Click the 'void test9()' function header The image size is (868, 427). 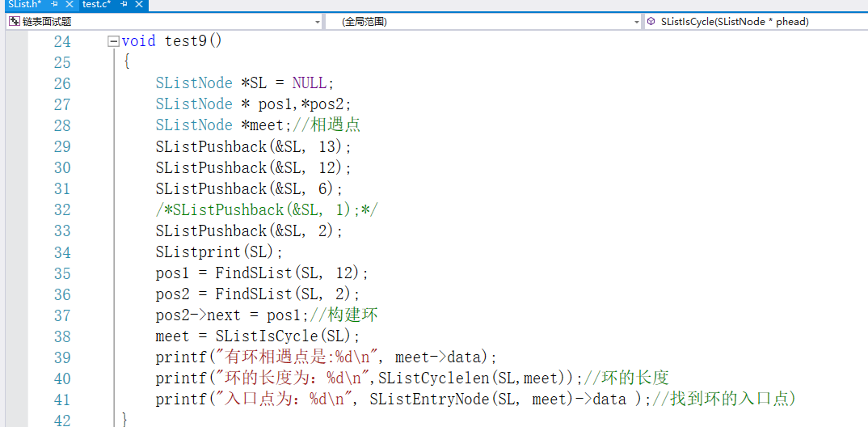coord(171,41)
